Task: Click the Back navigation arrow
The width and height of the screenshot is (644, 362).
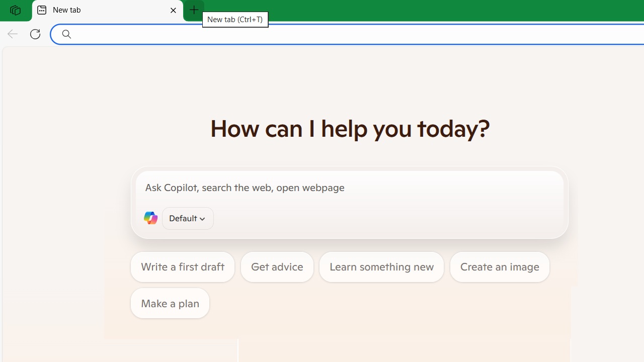Action: point(12,34)
